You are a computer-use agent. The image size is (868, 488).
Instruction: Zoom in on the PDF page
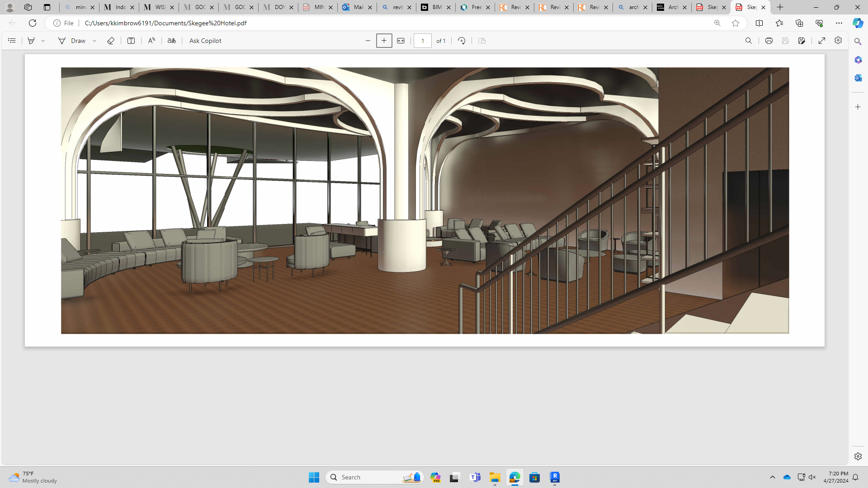click(384, 41)
